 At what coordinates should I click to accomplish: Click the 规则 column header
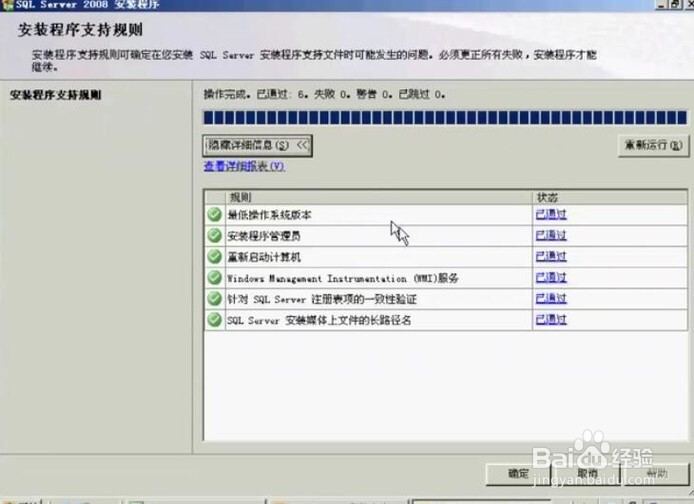tap(379, 197)
